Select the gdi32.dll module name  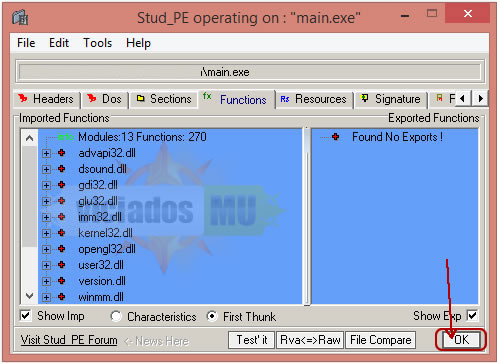[x=98, y=185]
